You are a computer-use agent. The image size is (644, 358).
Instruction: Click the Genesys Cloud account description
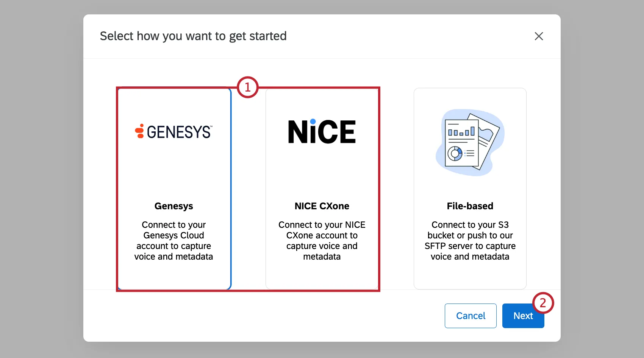tap(174, 241)
